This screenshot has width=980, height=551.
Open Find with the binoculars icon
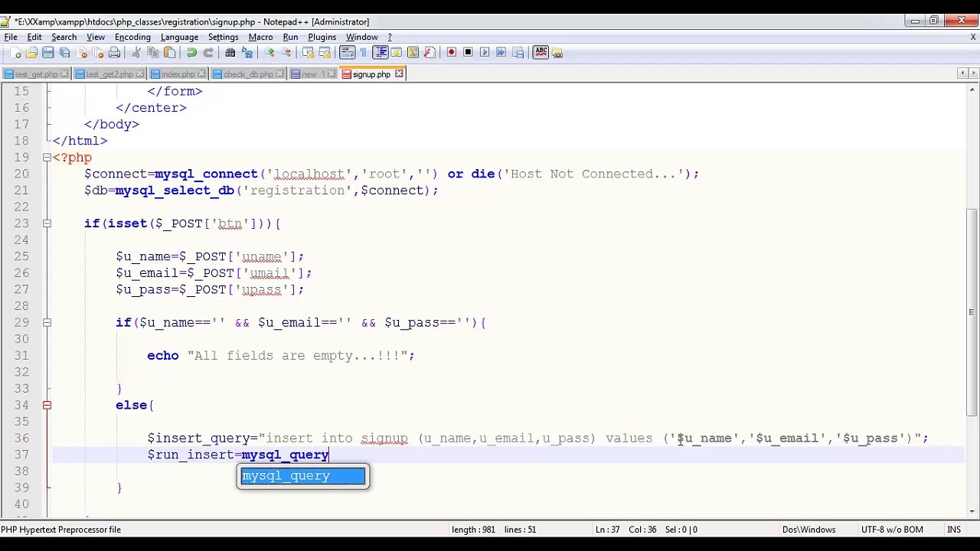click(230, 53)
